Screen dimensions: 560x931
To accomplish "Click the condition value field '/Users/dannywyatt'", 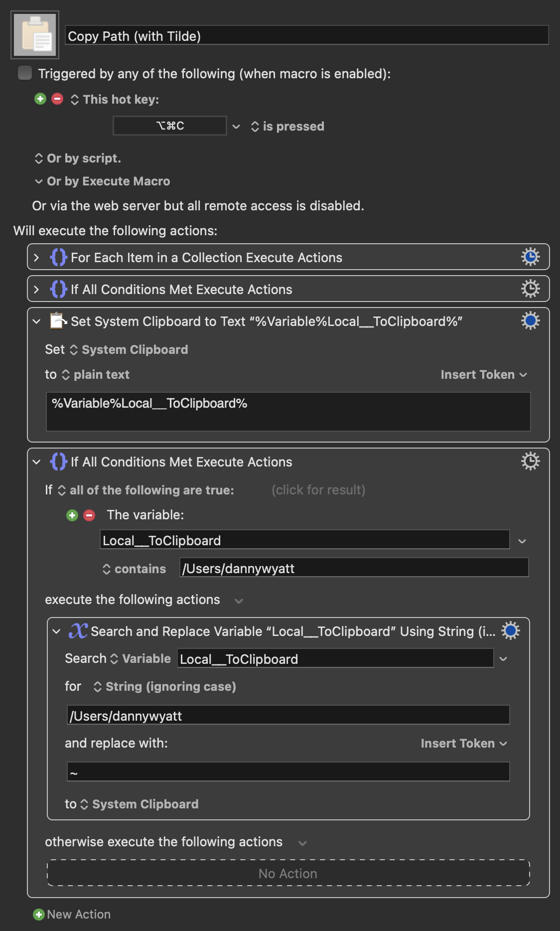I will click(354, 568).
